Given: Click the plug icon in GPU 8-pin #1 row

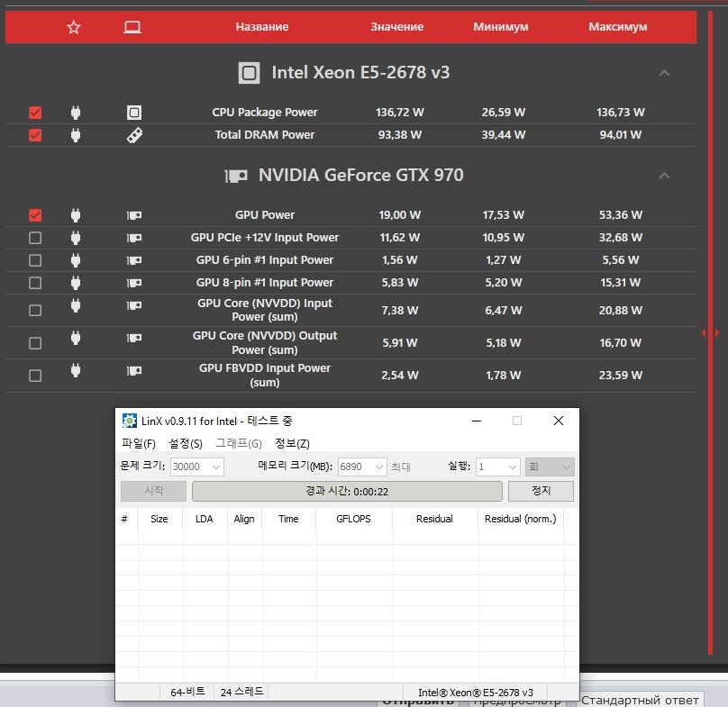Looking at the screenshot, I should pos(75,283).
